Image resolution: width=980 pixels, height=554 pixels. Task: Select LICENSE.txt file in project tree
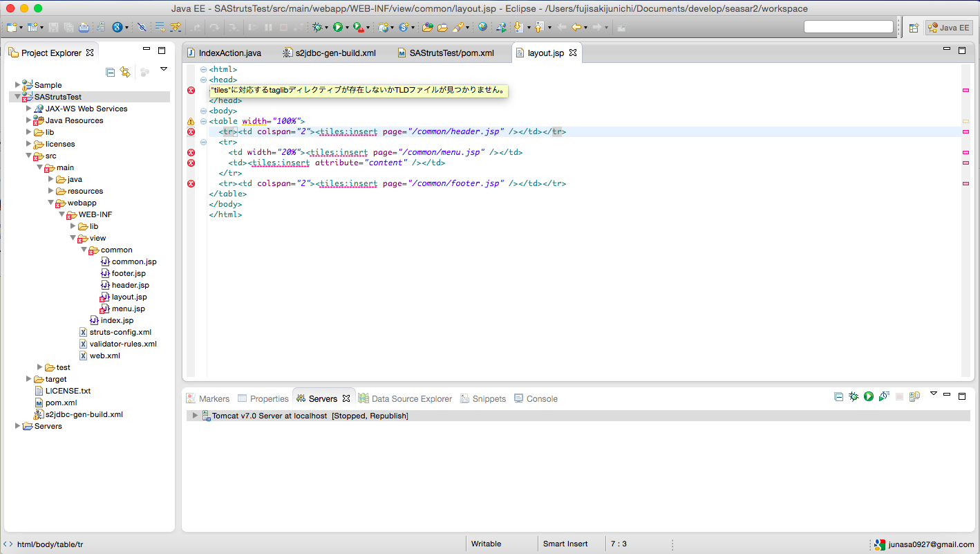click(x=68, y=391)
